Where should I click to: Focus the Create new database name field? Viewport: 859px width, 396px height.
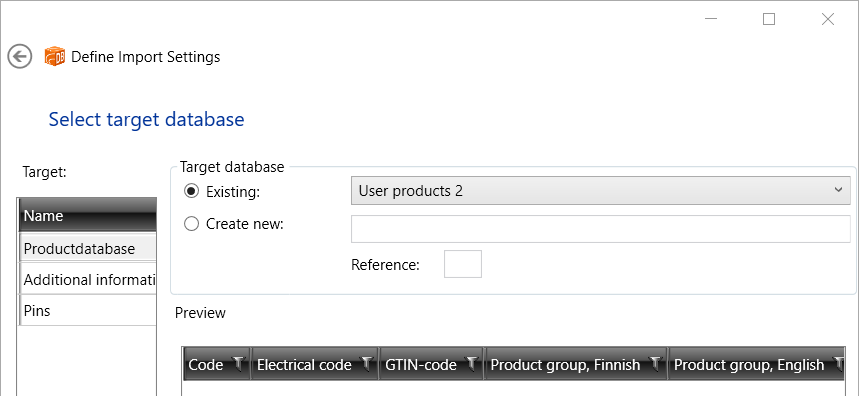click(600, 229)
